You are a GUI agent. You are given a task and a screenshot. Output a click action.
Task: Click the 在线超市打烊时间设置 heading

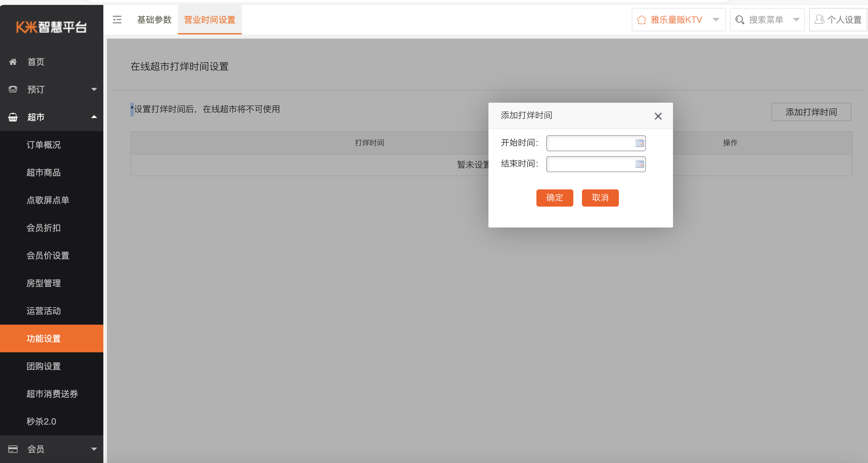(x=180, y=66)
